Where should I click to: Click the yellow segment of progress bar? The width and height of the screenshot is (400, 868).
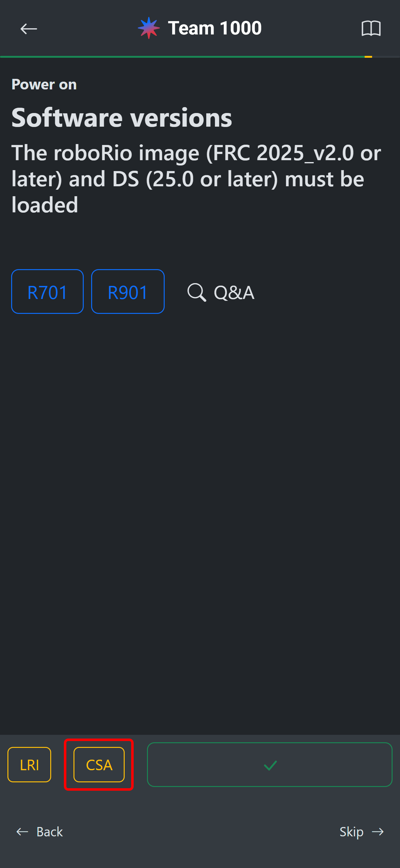[368, 57]
